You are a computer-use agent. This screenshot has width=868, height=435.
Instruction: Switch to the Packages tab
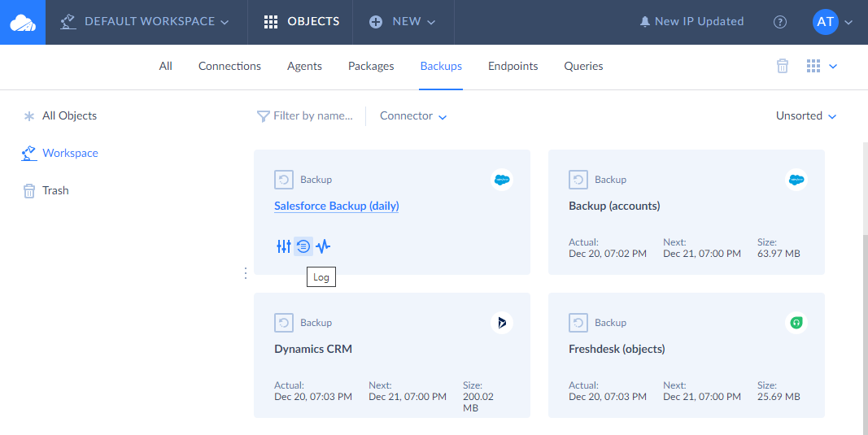point(371,66)
